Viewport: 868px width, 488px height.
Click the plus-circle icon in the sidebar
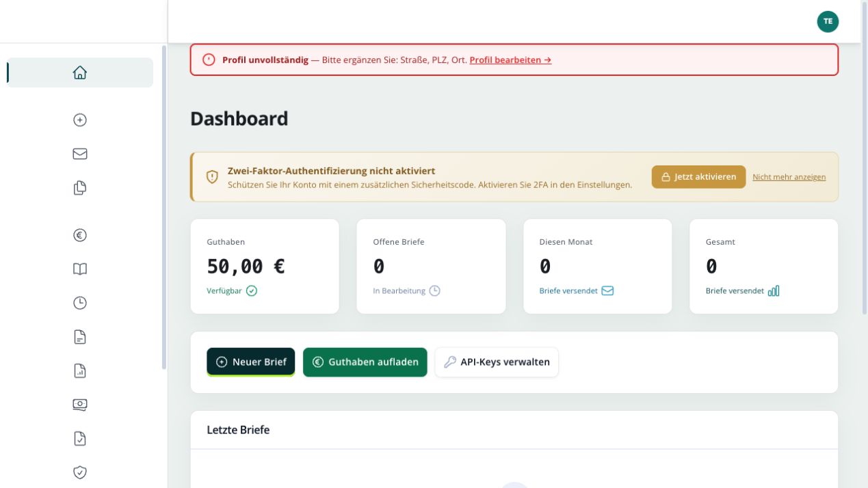pyautogui.click(x=80, y=120)
